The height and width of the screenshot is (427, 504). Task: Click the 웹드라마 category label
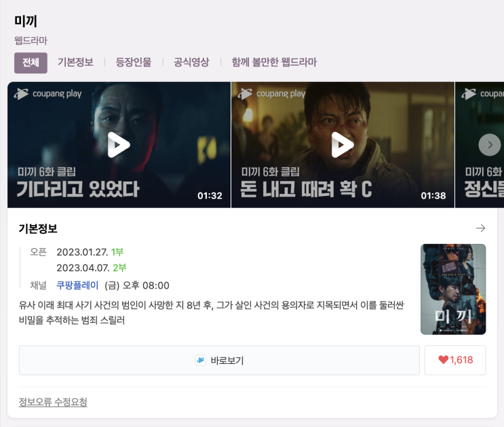point(31,41)
